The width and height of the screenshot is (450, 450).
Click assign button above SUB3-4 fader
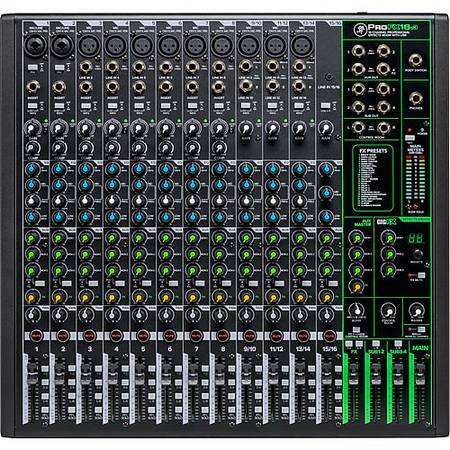pos(398,343)
